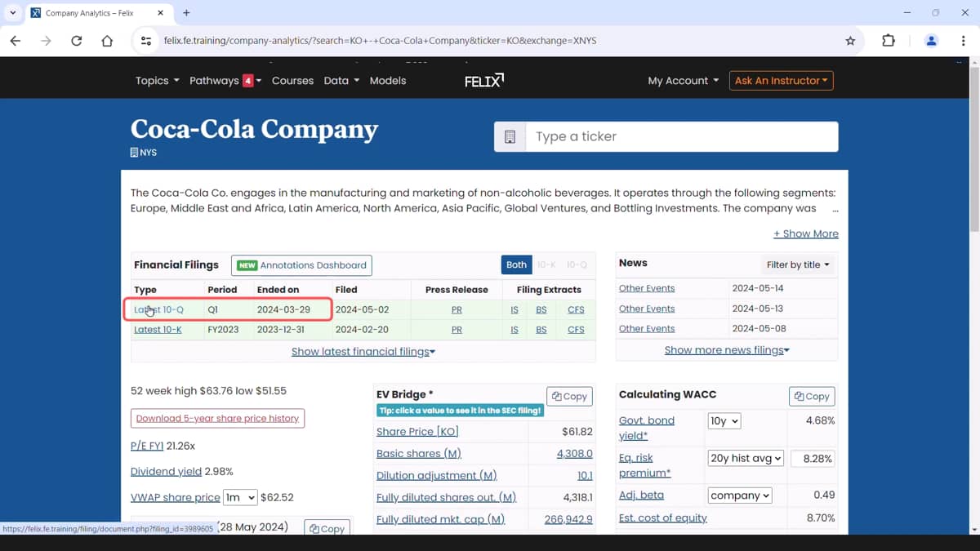Click the Est. cost of equity link
Screen dimensions: 980x551
[x=663, y=518]
